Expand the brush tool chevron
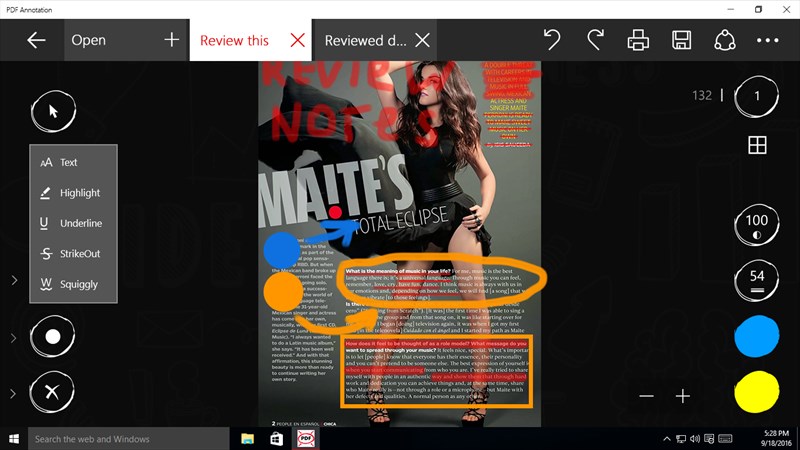Screen dimensions: 800x450 [x=14, y=337]
